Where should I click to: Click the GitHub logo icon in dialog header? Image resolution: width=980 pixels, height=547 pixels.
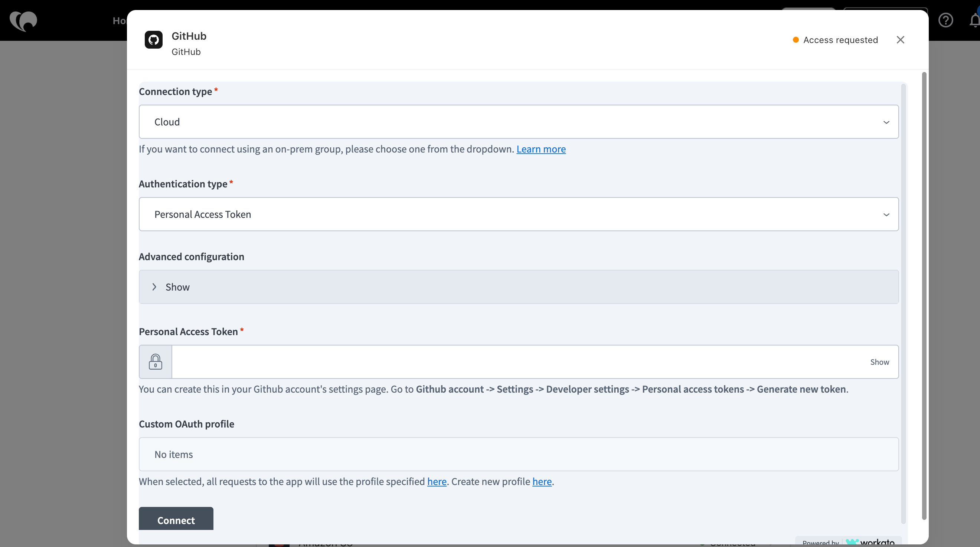click(154, 40)
